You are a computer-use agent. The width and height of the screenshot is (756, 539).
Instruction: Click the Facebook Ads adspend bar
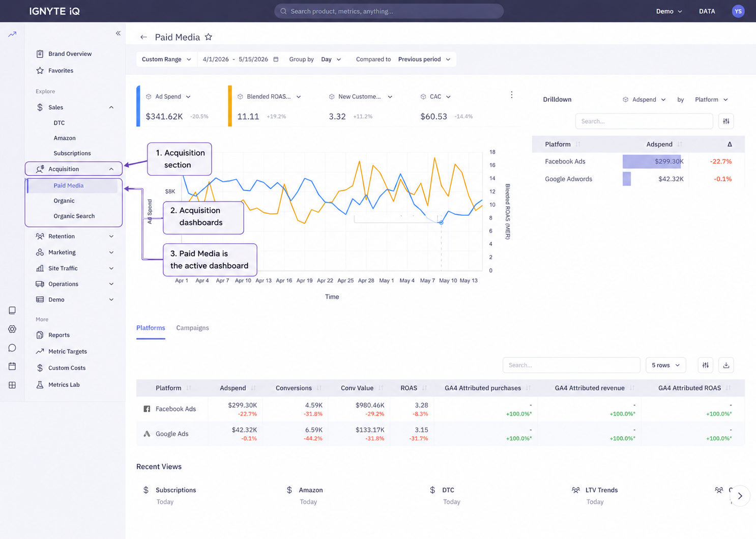(652, 161)
